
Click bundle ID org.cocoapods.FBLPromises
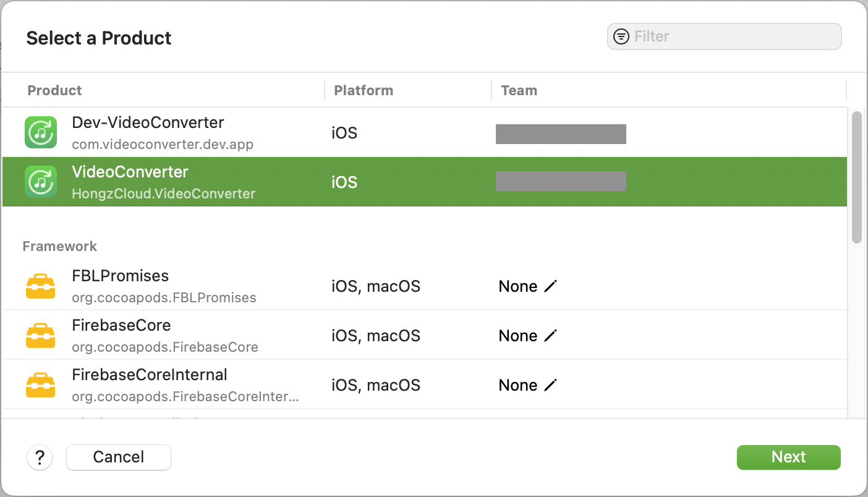coord(164,297)
